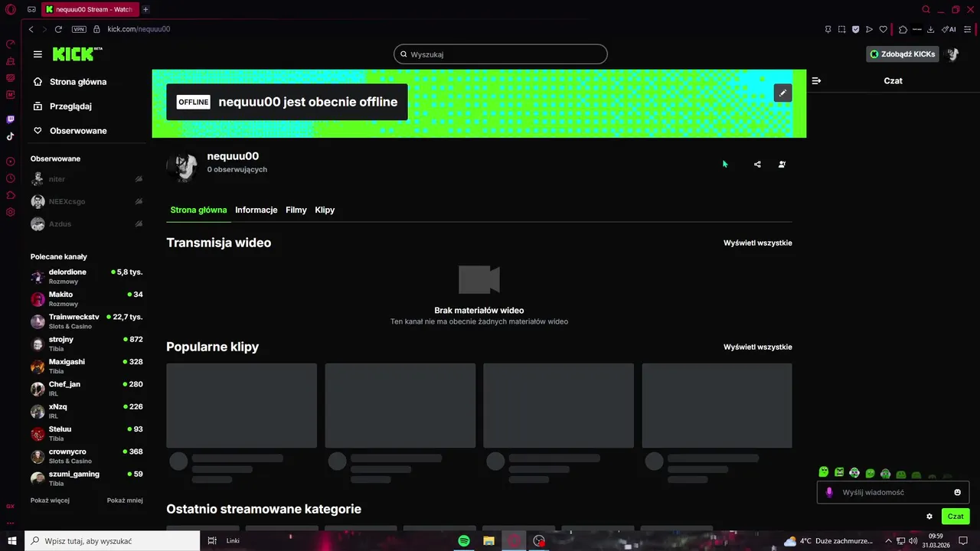Share the nequuu00 channel
This screenshot has width=980, height=551.
757,165
